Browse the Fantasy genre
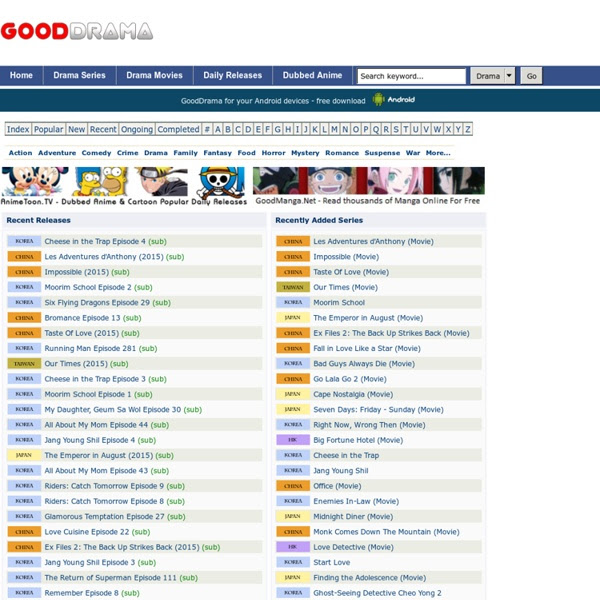The height and width of the screenshot is (600, 600). pyautogui.click(x=217, y=153)
